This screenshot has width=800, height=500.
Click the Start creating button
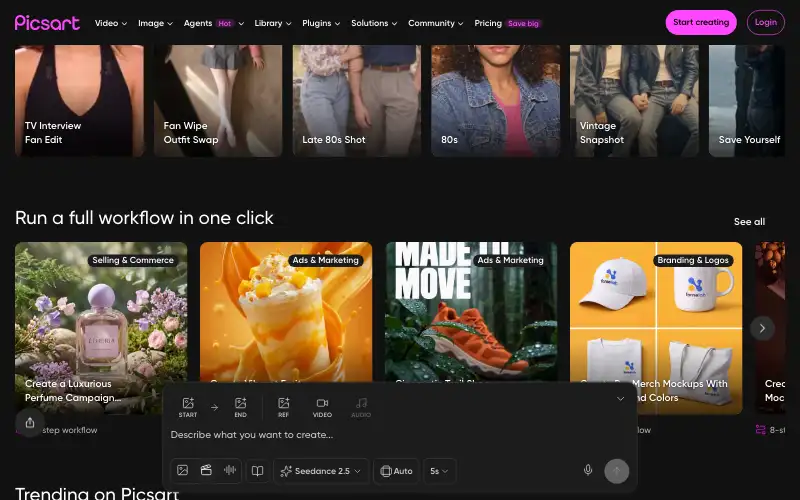[701, 22]
